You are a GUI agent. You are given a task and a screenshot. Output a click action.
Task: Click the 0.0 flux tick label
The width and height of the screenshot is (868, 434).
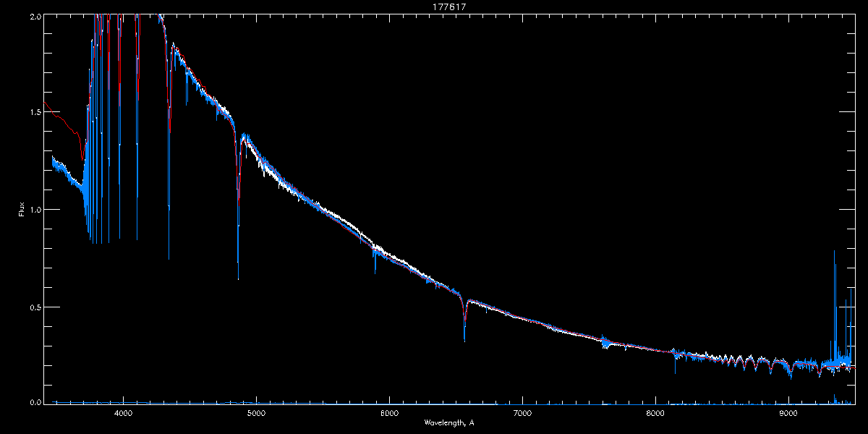click(34, 401)
